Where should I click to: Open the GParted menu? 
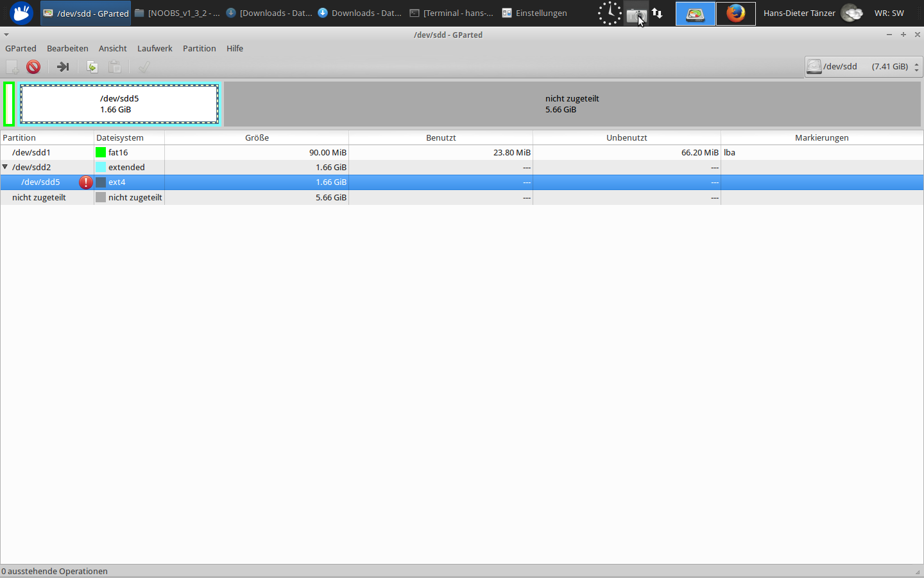click(21, 48)
